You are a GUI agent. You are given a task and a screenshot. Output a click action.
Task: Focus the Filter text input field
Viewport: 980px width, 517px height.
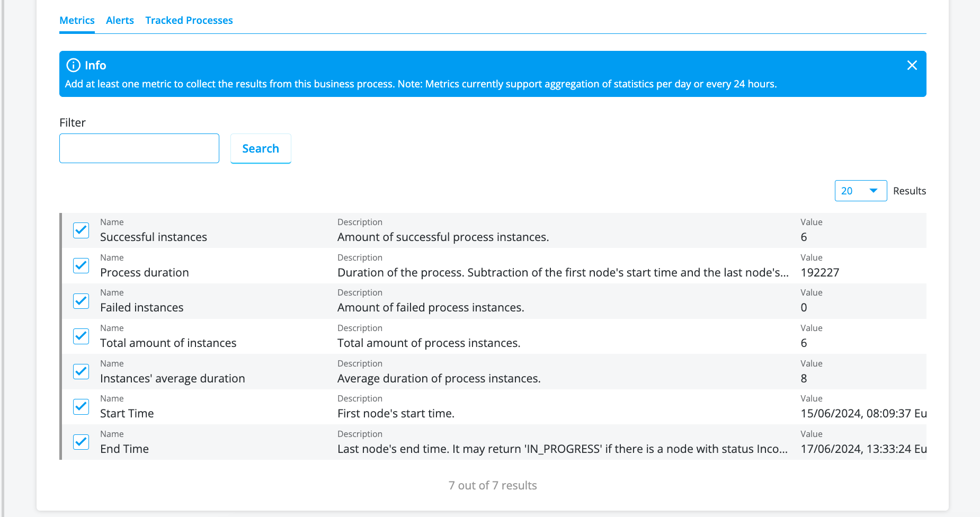[x=139, y=148]
